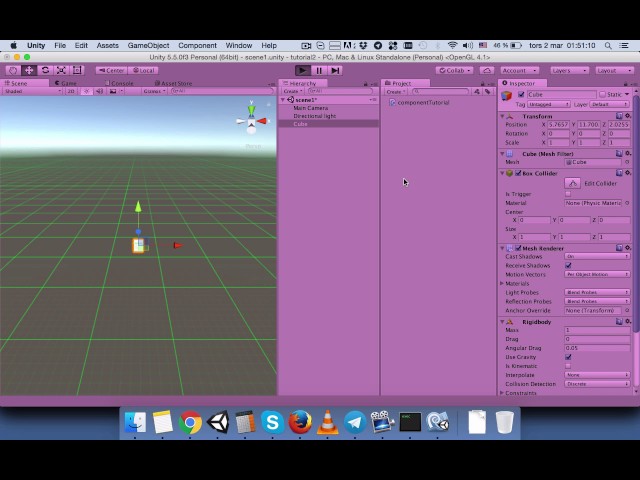Open the Layer dropdown Default
This screenshot has width=640, height=480.
coord(609,104)
